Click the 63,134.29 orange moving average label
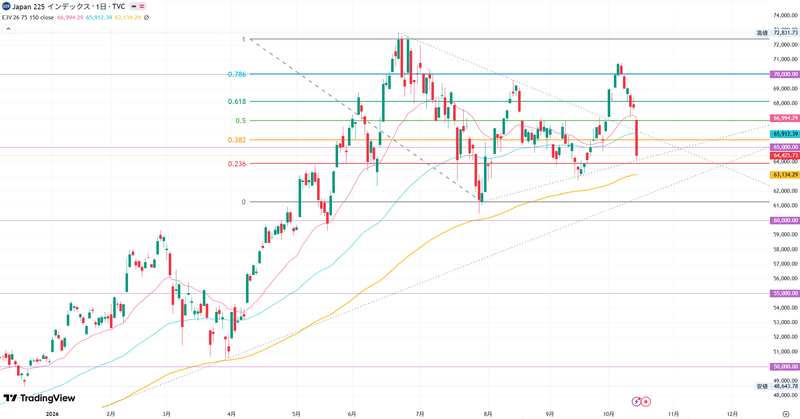 click(x=785, y=175)
